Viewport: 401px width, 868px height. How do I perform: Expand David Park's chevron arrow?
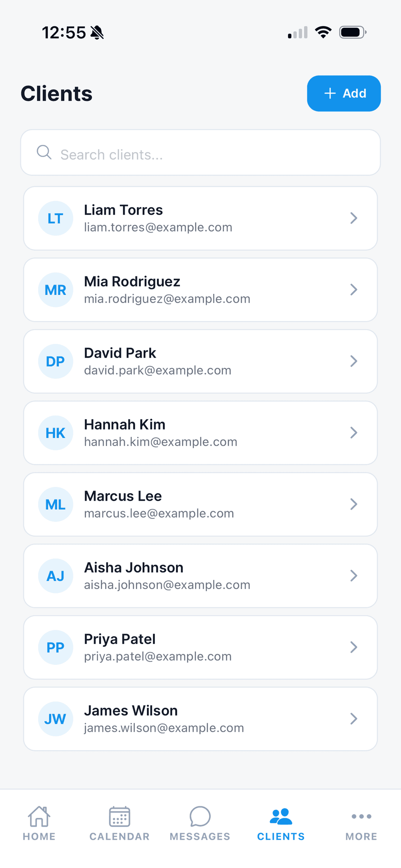click(354, 361)
